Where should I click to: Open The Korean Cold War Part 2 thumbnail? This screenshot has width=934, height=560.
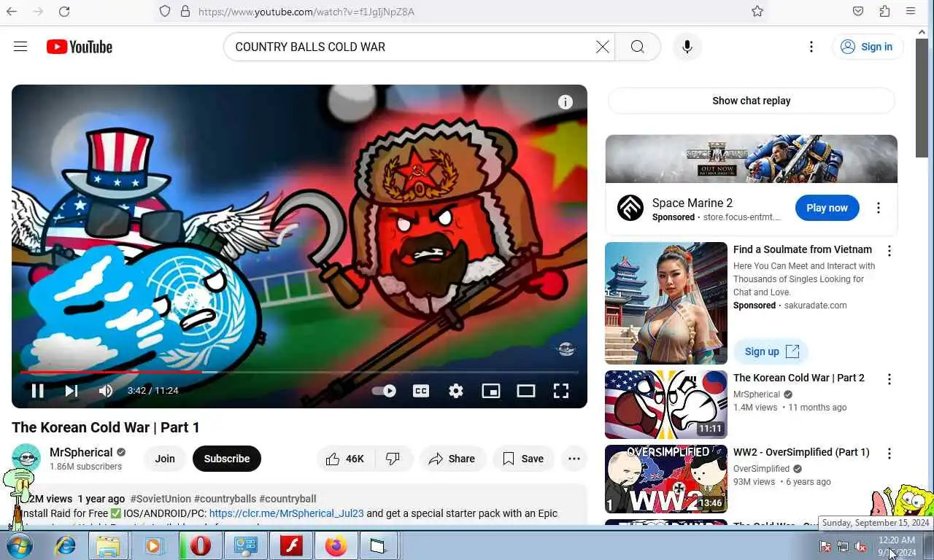pos(666,405)
